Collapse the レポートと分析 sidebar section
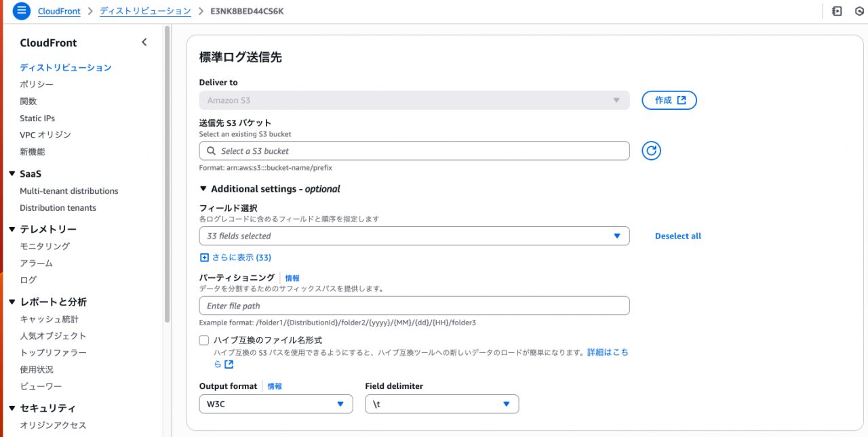 12,302
